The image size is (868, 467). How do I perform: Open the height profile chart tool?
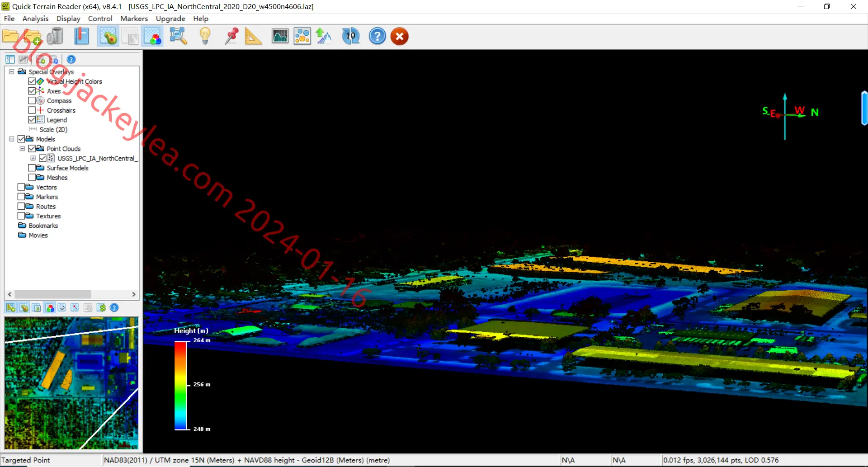tap(280, 36)
